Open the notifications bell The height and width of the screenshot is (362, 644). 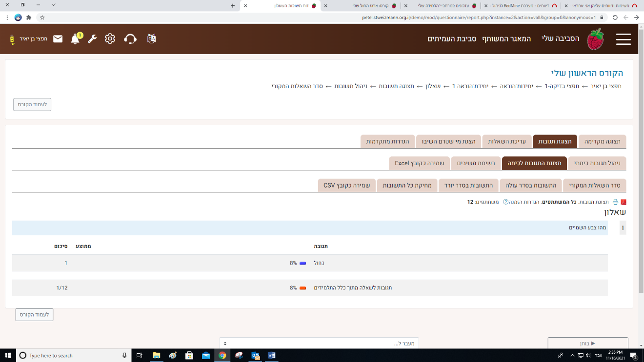[75, 39]
